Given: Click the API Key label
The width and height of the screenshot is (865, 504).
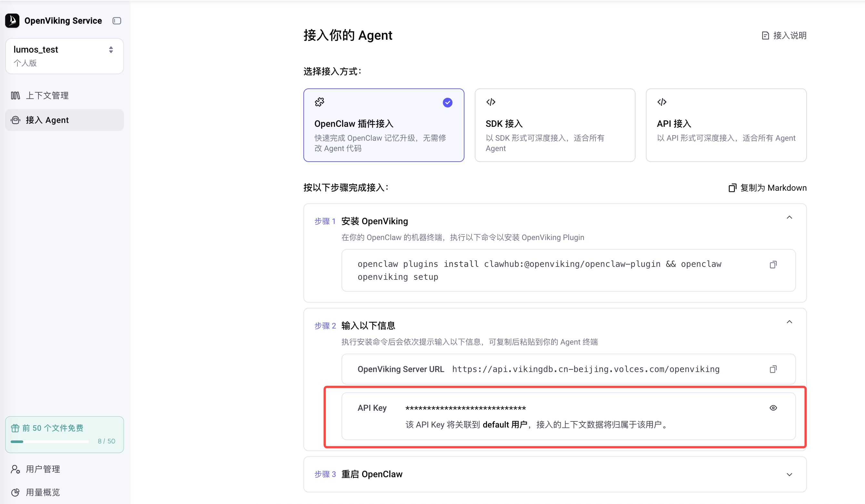Looking at the screenshot, I should (x=372, y=408).
